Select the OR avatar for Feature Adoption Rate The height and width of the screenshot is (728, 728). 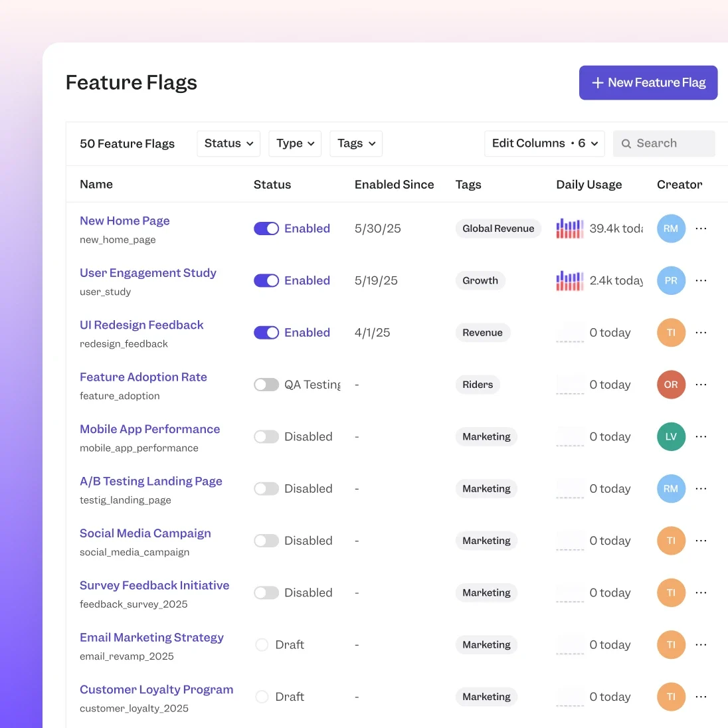coord(671,385)
